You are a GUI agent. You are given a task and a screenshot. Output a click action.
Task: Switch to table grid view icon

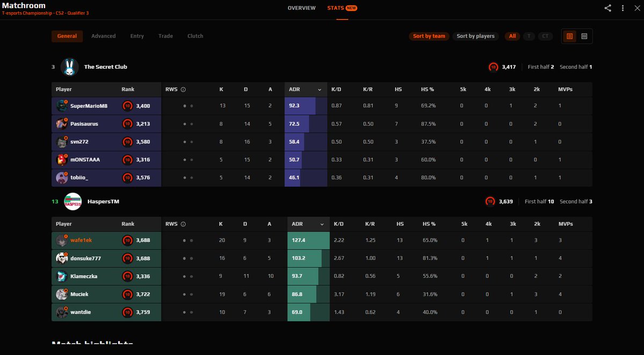[x=584, y=36]
